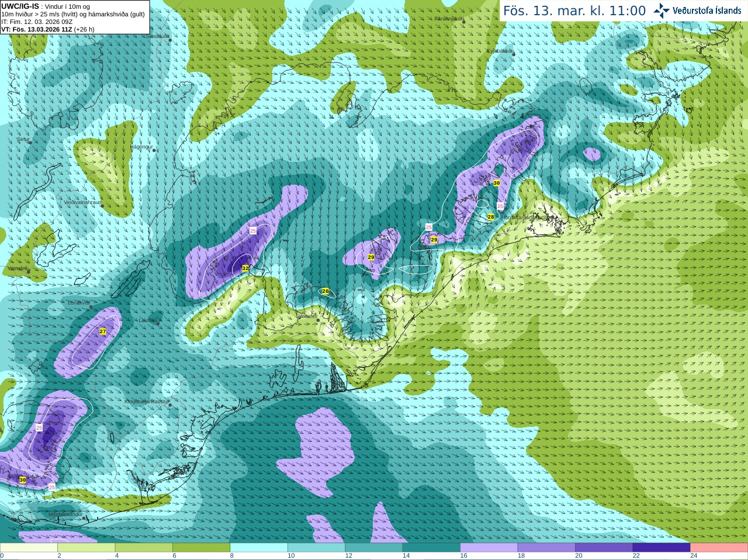The image size is (748, 560).
Task: Click the 16–18 m/s legend color swatch
Action: pyautogui.click(x=489, y=548)
